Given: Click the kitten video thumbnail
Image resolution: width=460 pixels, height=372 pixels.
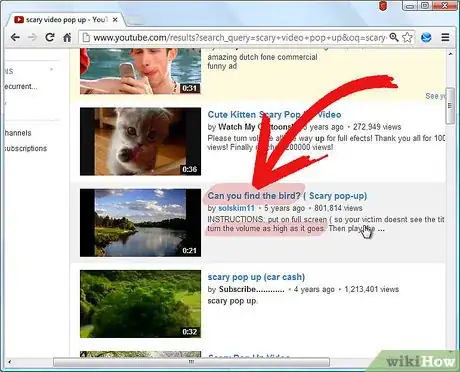Looking at the screenshot, I should pyautogui.click(x=140, y=141).
